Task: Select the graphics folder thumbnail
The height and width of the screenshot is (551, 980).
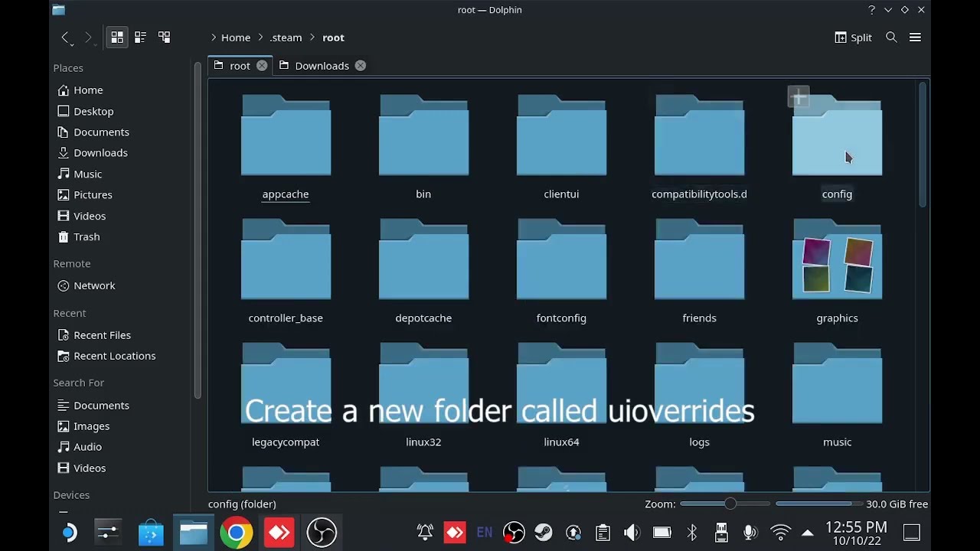Action: point(837,260)
